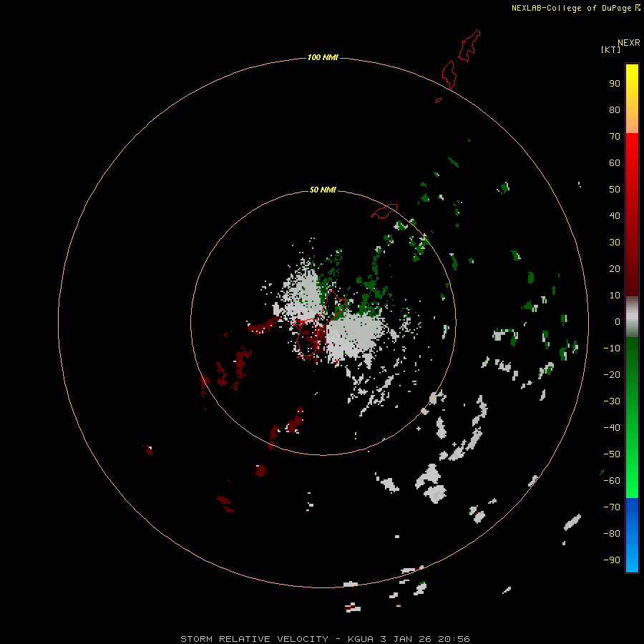Click the Guam island outline at radar center
Screen dimensions: 644x644
(x=321, y=323)
